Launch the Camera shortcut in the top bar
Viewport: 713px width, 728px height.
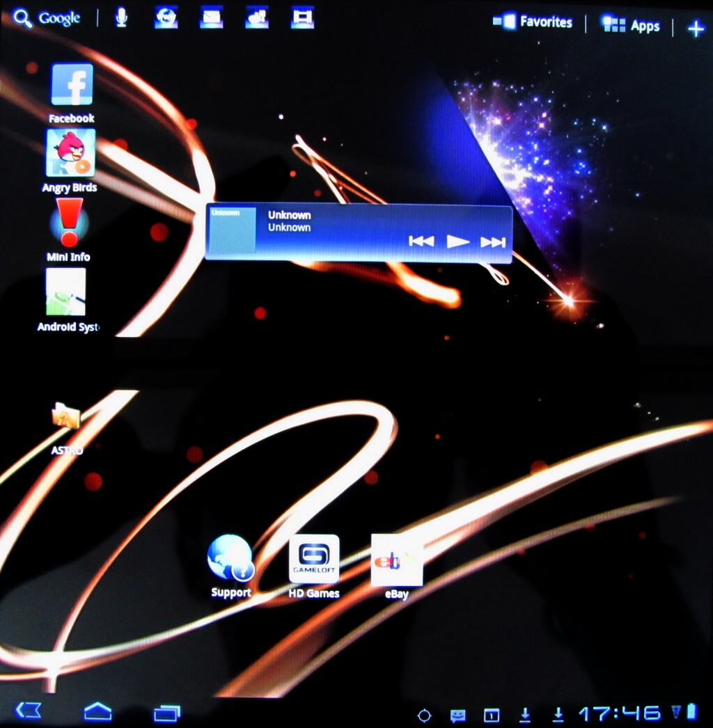pos(256,18)
